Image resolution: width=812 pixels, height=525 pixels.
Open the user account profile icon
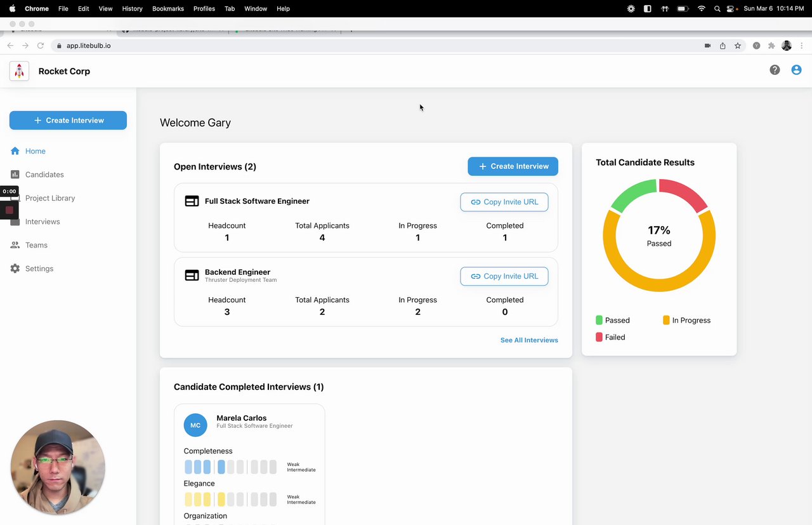tap(796, 70)
